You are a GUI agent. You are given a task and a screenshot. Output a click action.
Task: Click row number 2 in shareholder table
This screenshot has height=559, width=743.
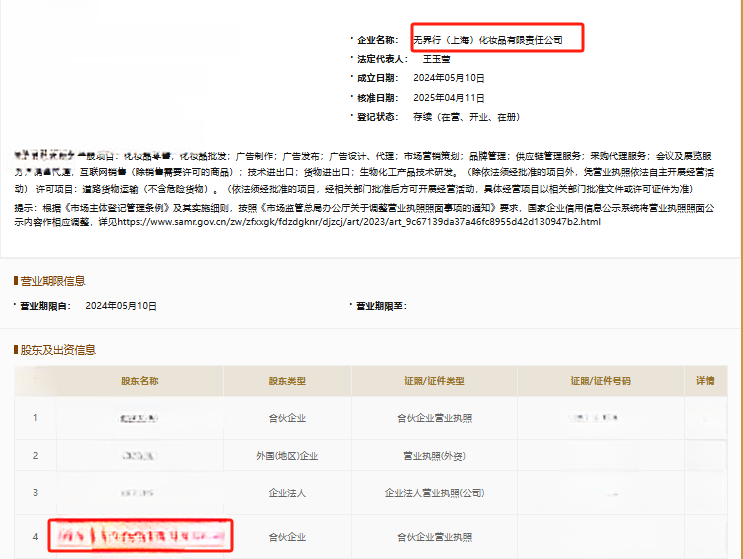pos(35,455)
